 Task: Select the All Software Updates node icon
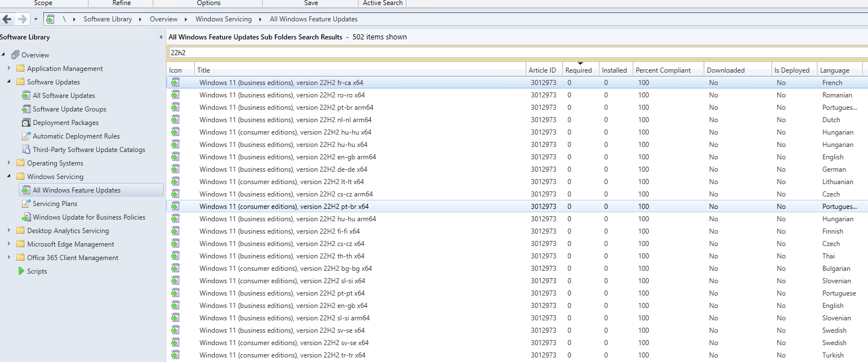pyautogui.click(x=25, y=95)
